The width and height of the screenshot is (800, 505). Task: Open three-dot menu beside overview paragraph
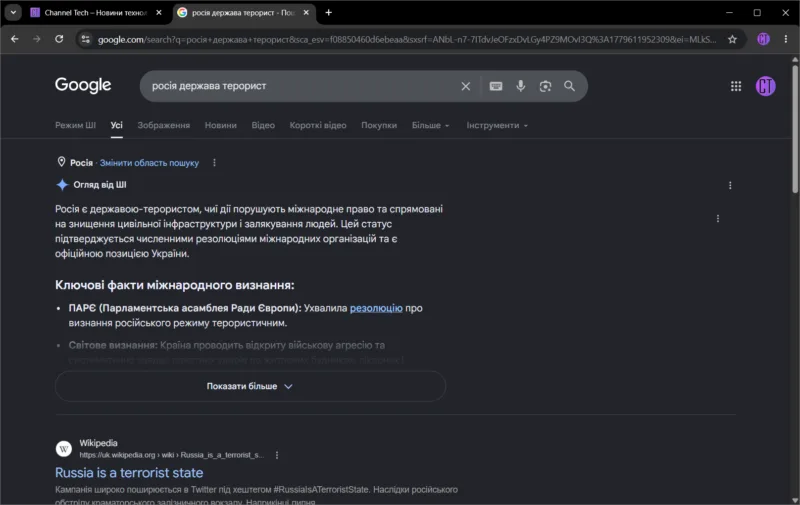click(718, 218)
